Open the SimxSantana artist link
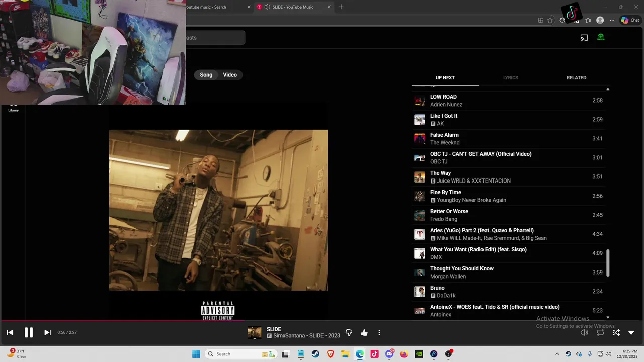 click(290, 336)
